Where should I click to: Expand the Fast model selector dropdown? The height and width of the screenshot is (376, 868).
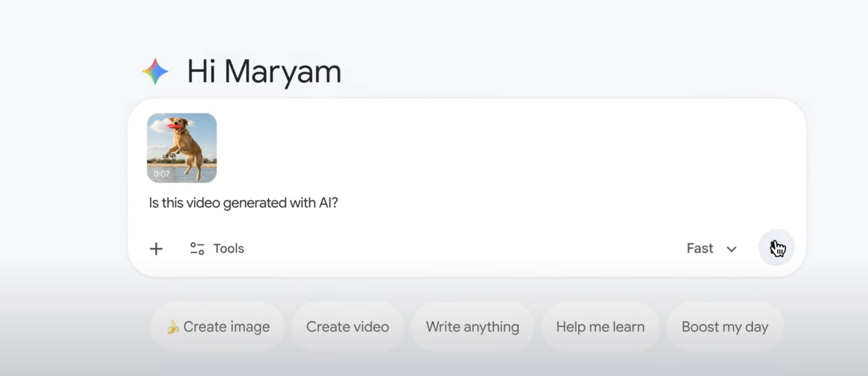point(712,248)
